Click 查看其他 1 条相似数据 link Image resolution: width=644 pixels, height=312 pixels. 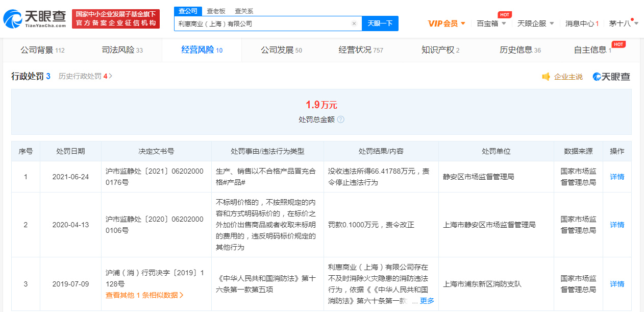coord(144,295)
